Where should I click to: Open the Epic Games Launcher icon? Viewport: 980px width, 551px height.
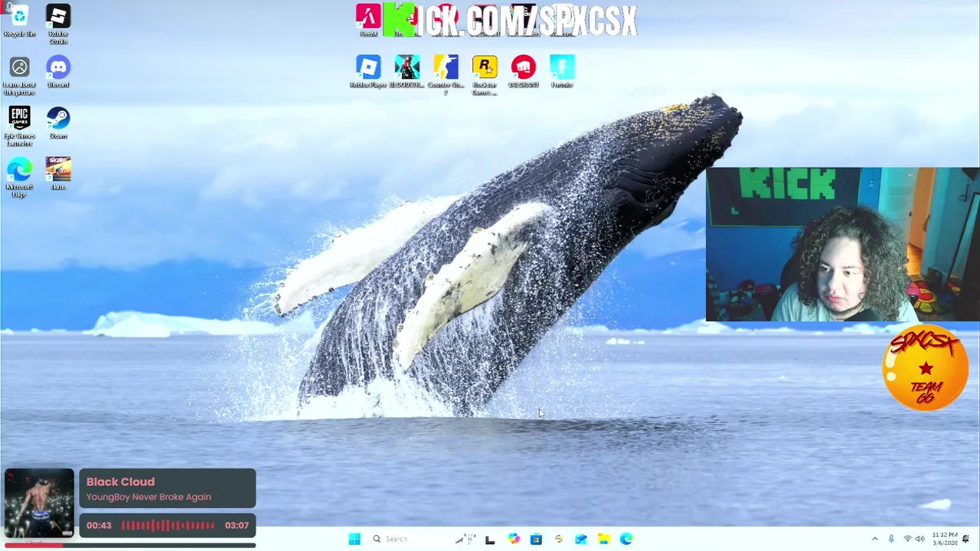click(19, 126)
